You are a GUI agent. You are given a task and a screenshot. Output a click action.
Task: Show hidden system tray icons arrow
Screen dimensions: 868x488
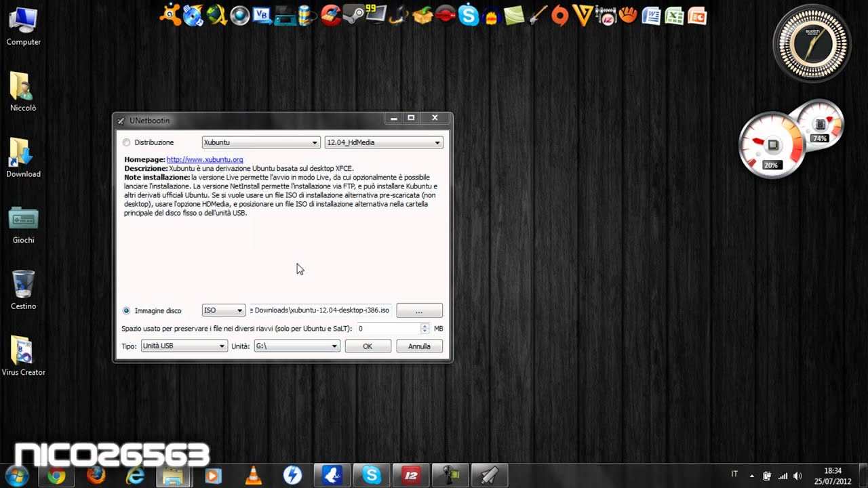[751, 476]
